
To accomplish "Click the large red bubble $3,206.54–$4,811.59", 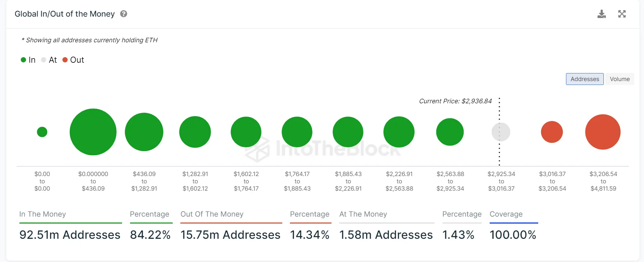I will [x=603, y=132].
